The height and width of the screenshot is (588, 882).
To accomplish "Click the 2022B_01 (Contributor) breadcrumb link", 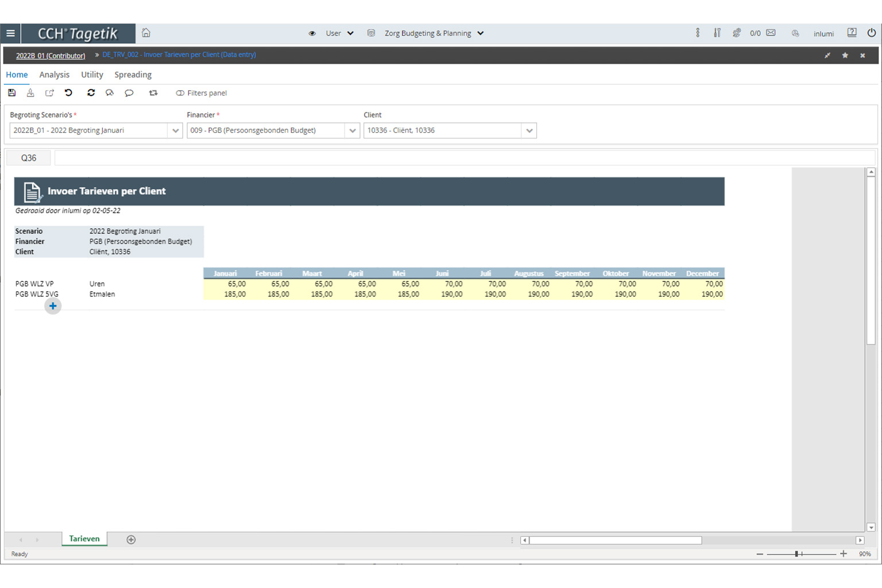I will coord(51,56).
